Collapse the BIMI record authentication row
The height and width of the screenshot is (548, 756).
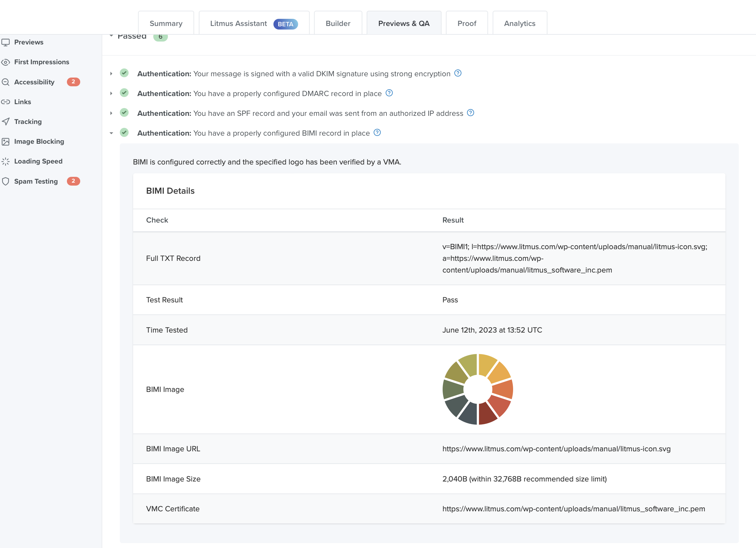(111, 133)
